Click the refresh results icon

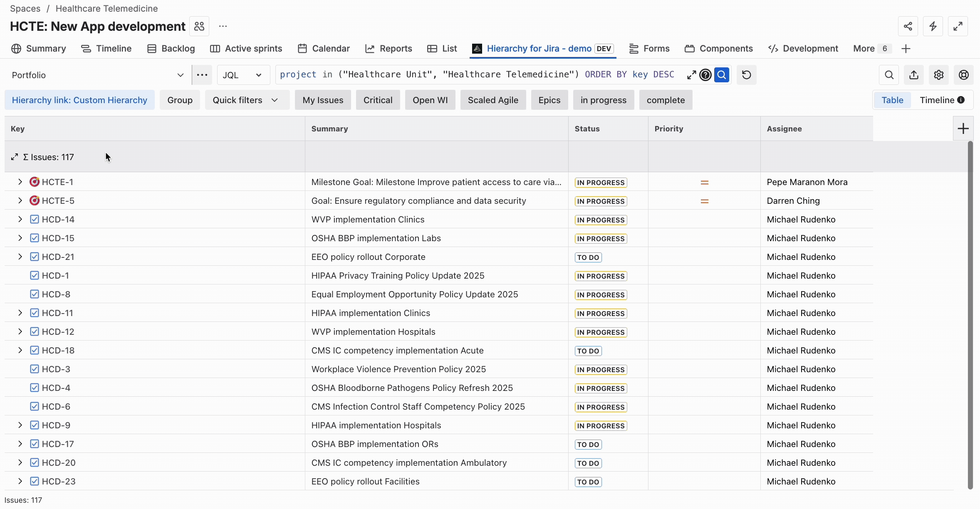coord(747,75)
